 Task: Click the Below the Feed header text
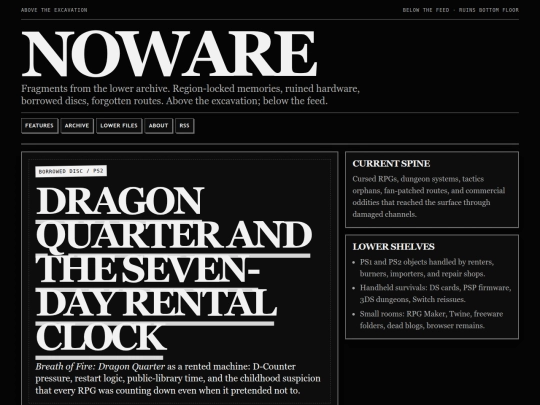click(x=426, y=10)
